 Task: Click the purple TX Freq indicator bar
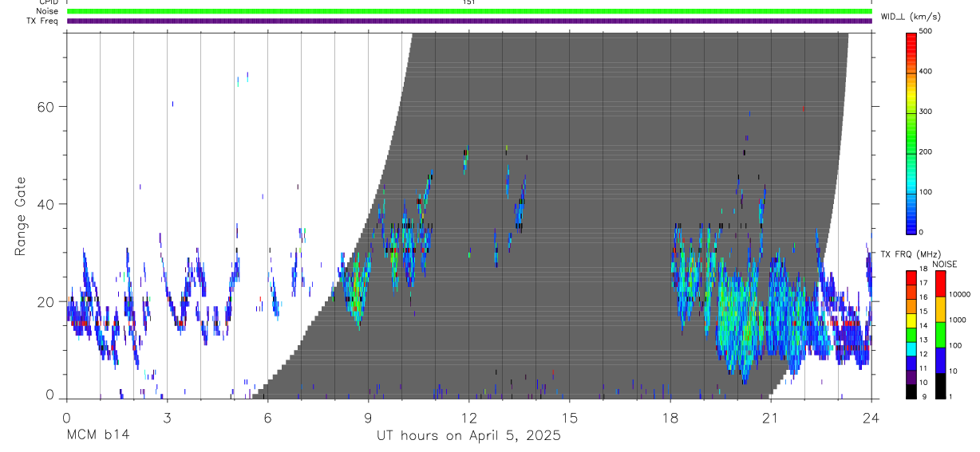469,21
